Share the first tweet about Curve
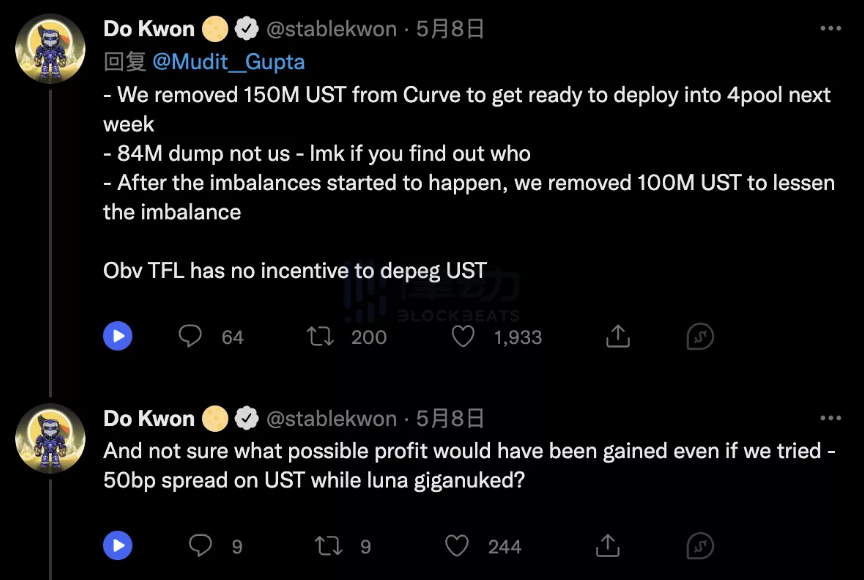This screenshot has width=864, height=580. tap(617, 336)
